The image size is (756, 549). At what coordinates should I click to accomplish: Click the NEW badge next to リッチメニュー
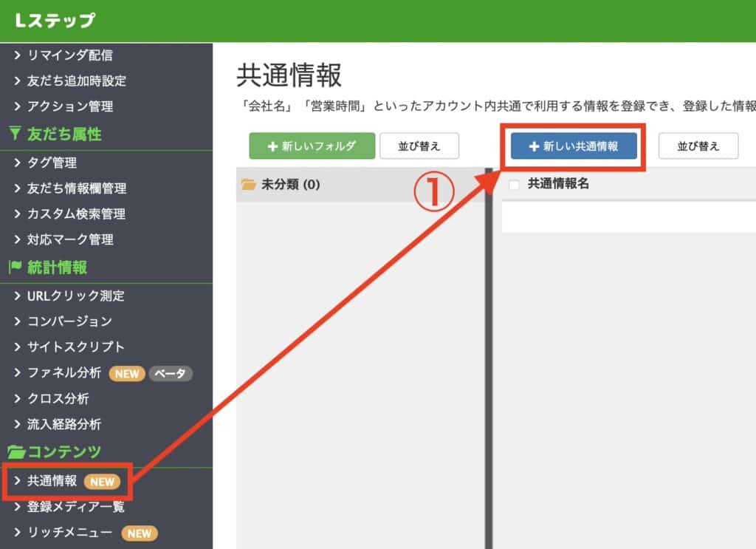[139, 533]
